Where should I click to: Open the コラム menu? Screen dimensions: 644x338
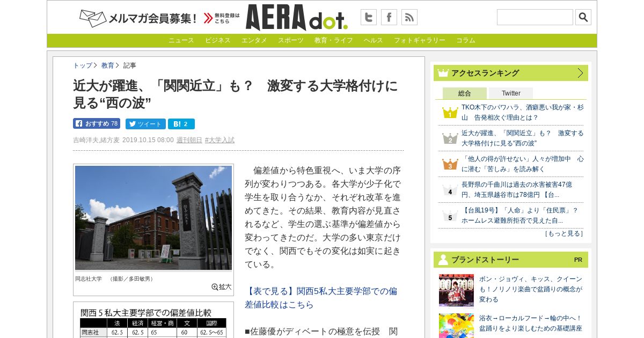(466, 40)
